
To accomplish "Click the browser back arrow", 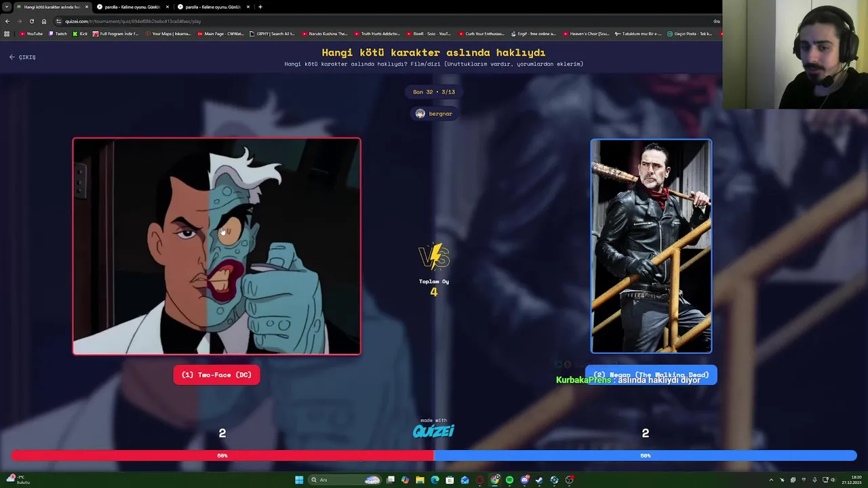I will coord(7,21).
